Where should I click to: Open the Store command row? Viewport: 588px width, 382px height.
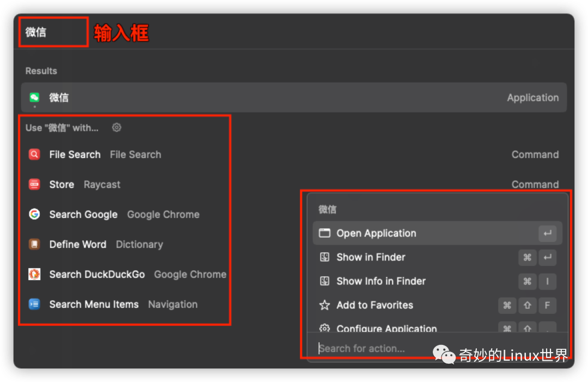point(293,184)
